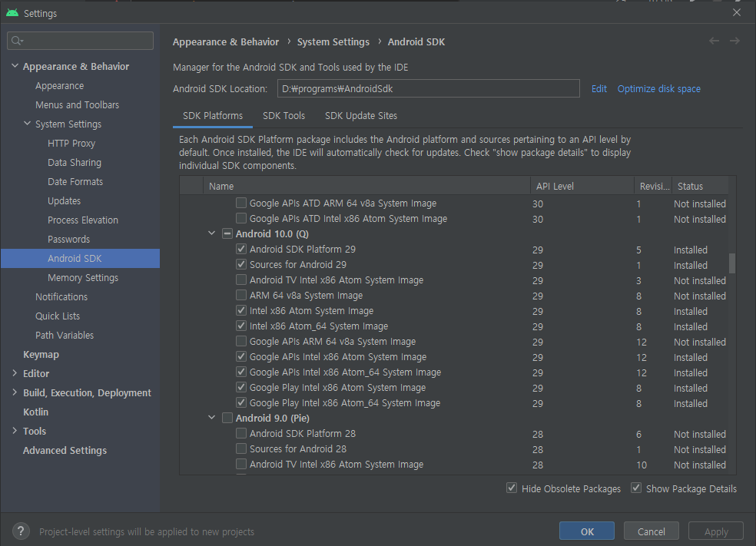756x546 pixels.
Task: Click the search magnifier icon
Action: point(17,41)
